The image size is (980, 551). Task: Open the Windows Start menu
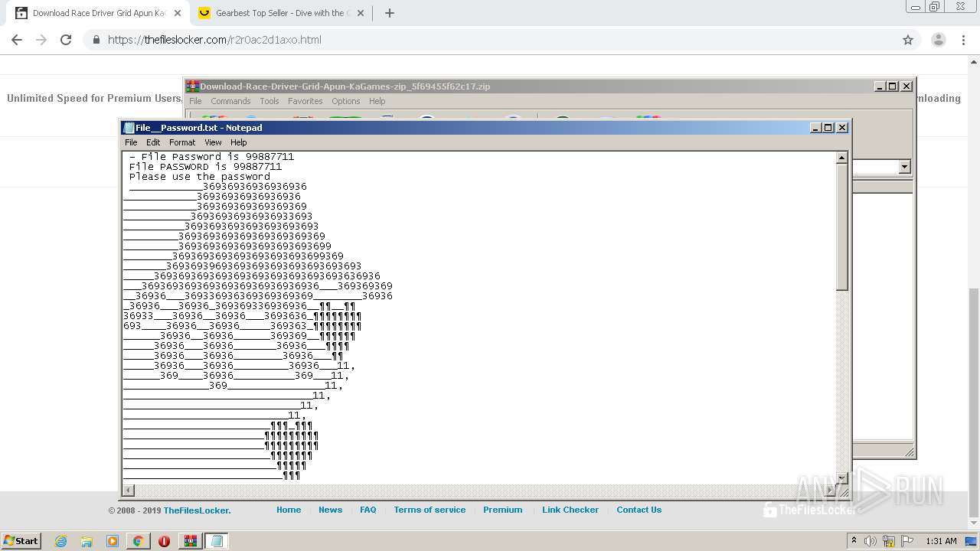point(21,540)
